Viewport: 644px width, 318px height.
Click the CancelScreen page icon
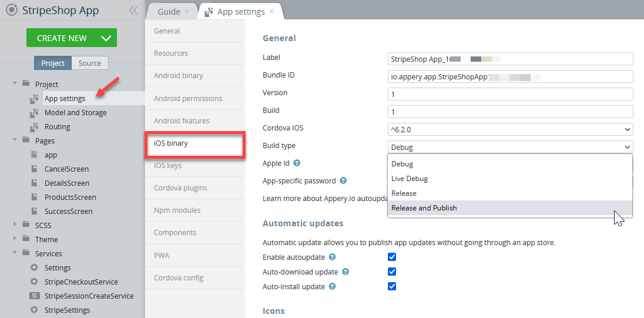coord(35,169)
